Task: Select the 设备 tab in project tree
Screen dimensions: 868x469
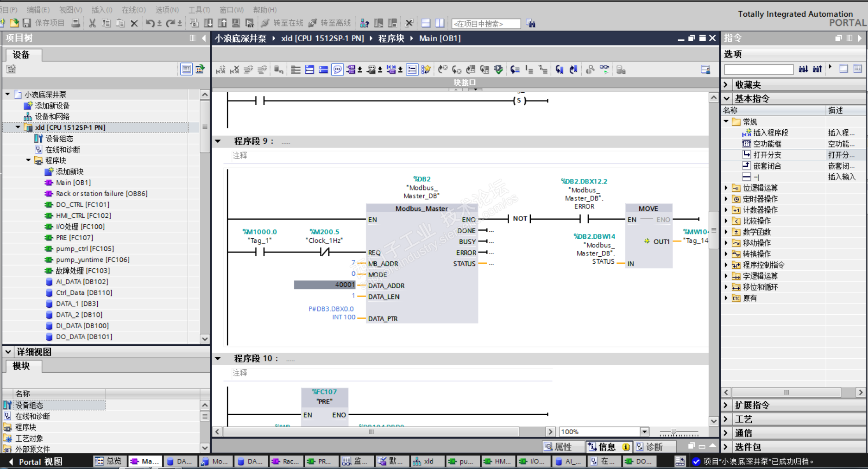Action: 23,55
